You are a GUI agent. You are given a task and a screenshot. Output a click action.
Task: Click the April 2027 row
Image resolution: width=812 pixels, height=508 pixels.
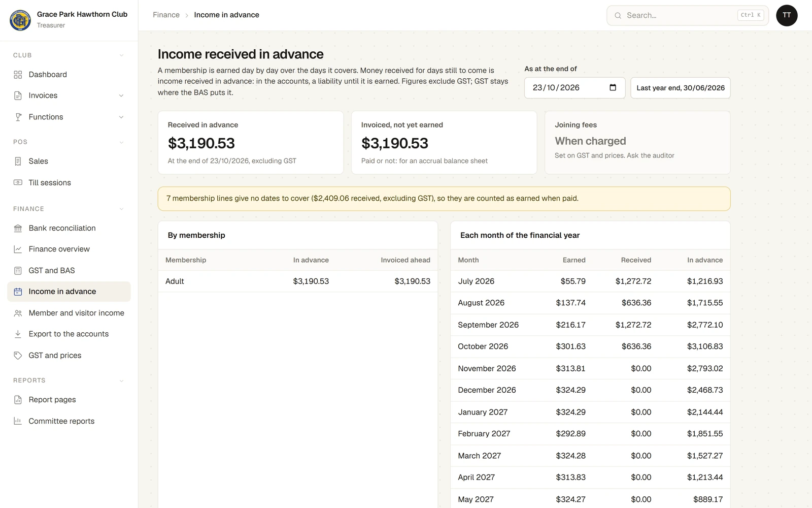point(590,478)
